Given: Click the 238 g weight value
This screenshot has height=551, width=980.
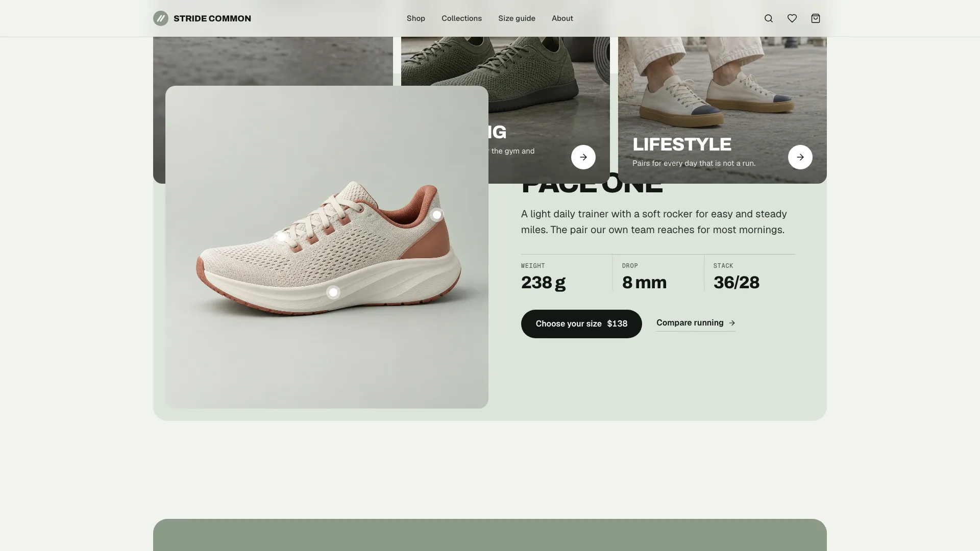Looking at the screenshot, I should (x=543, y=283).
